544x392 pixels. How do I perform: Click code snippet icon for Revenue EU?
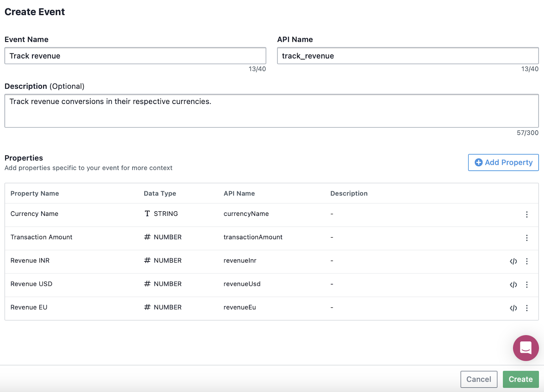click(x=513, y=308)
